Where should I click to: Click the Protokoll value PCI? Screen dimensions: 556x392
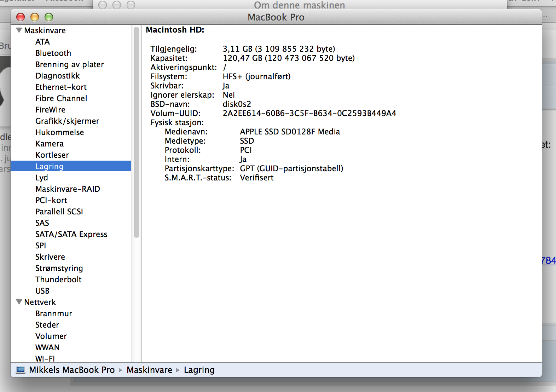click(x=246, y=150)
